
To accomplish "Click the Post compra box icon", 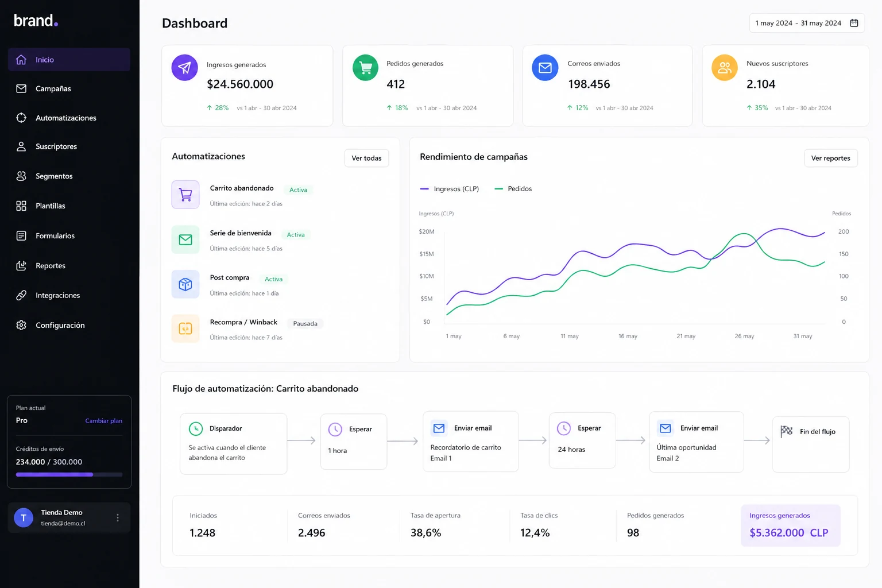I will pos(185,284).
